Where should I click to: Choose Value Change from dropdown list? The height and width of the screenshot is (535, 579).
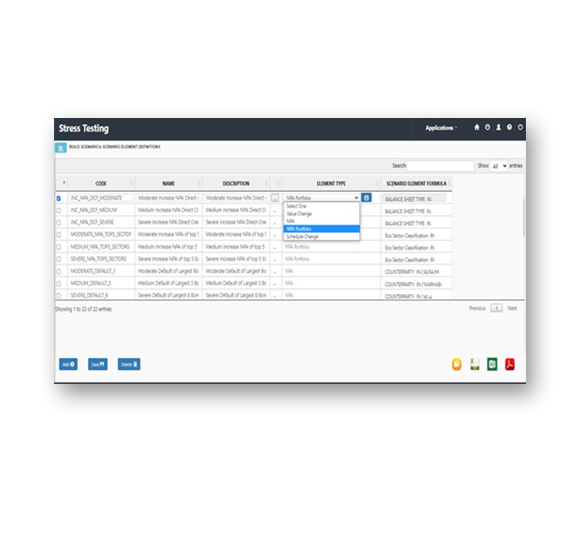322,214
